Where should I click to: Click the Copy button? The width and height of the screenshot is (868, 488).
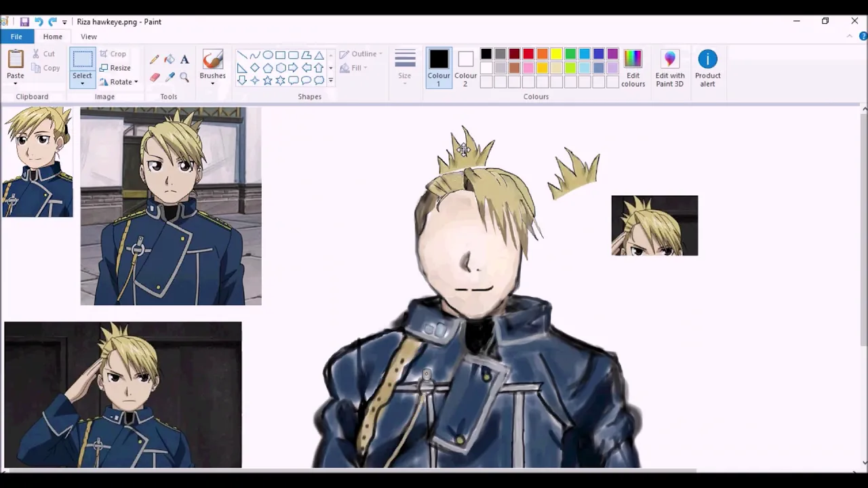click(x=47, y=68)
